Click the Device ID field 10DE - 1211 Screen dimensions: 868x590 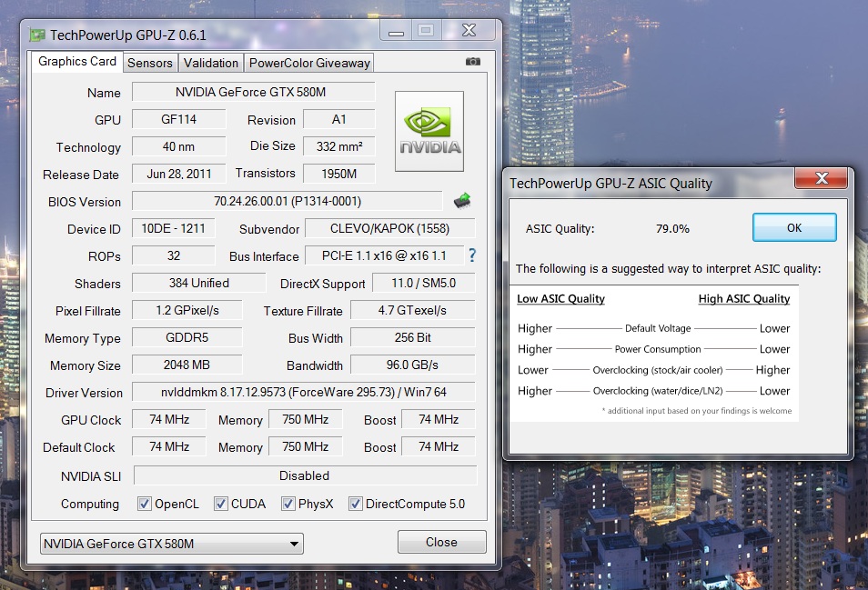173,228
